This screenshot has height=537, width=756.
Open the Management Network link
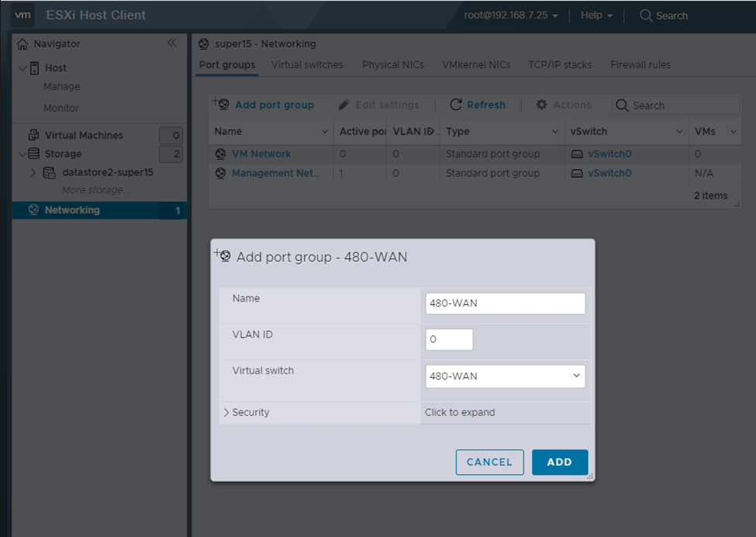tap(276, 173)
